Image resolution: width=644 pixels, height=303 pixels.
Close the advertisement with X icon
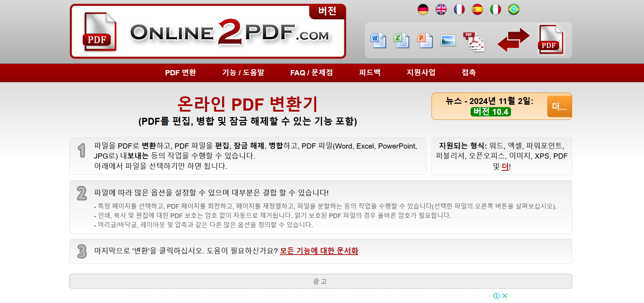[505, 296]
